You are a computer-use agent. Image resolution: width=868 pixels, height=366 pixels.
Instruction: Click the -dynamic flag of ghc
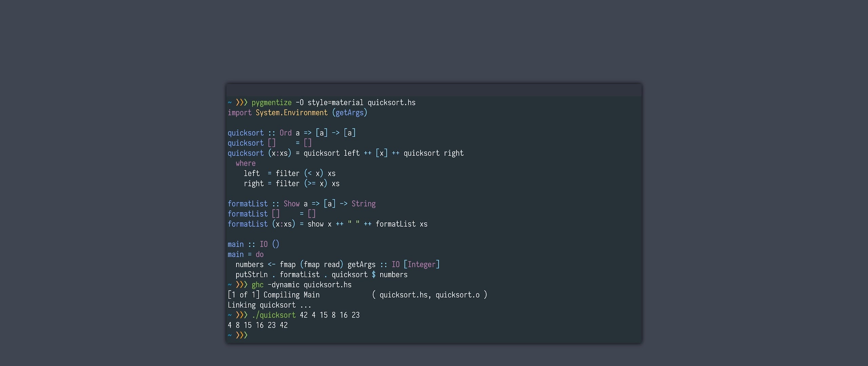[x=283, y=285]
